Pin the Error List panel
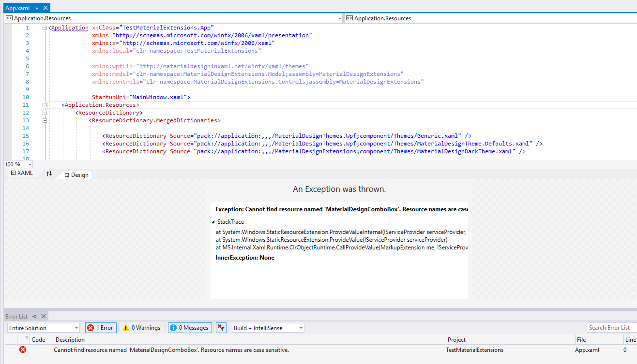 tap(35, 316)
